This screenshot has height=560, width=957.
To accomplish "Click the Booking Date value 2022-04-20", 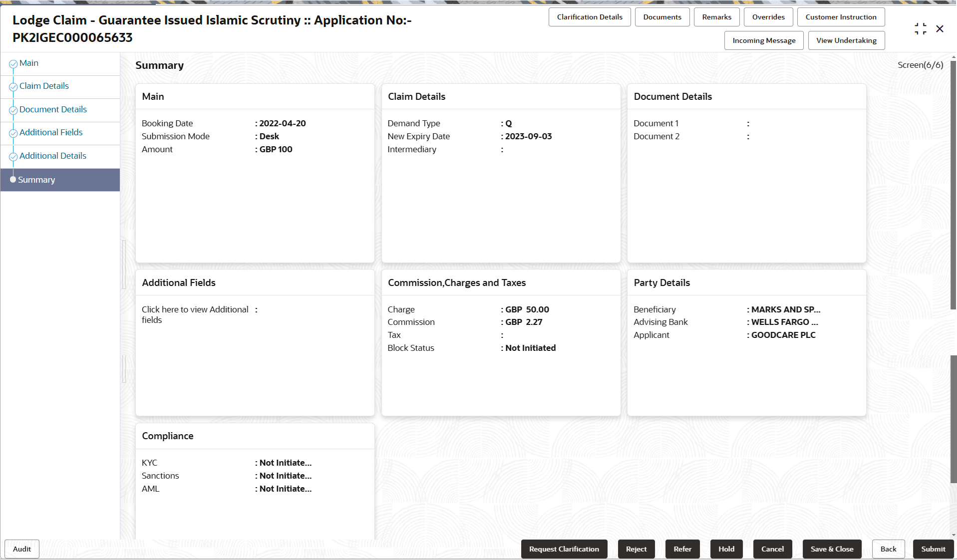I will click(283, 123).
